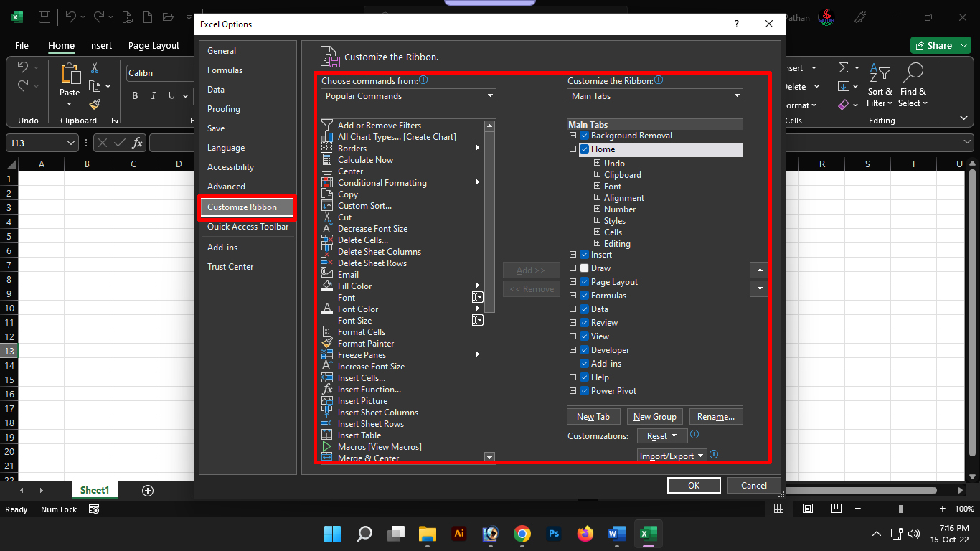Expand the Alignment group node

(598, 197)
